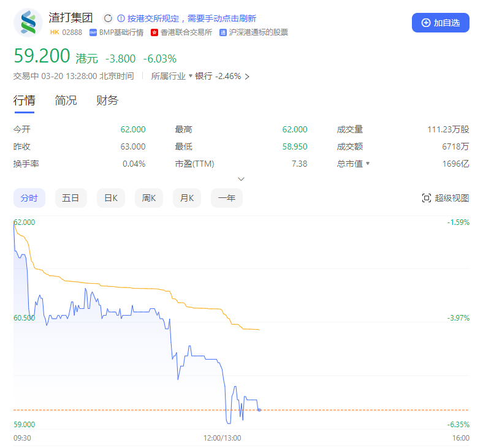The width and height of the screenshot is (483, 448).
Task: Open 超级视图 super view
Action: click(446, 198)
